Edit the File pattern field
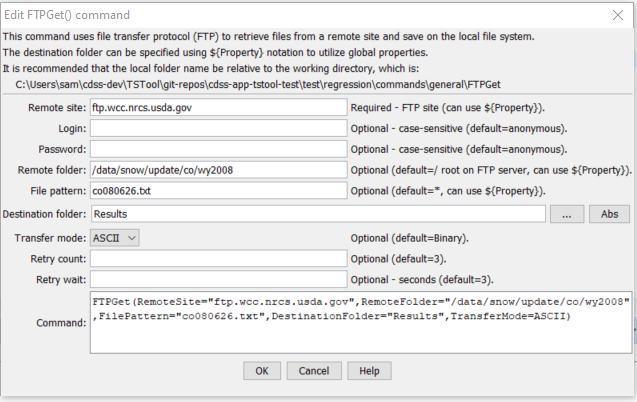Image resolution: width=637 pixels, height=402 pixels. coord(219,191)
